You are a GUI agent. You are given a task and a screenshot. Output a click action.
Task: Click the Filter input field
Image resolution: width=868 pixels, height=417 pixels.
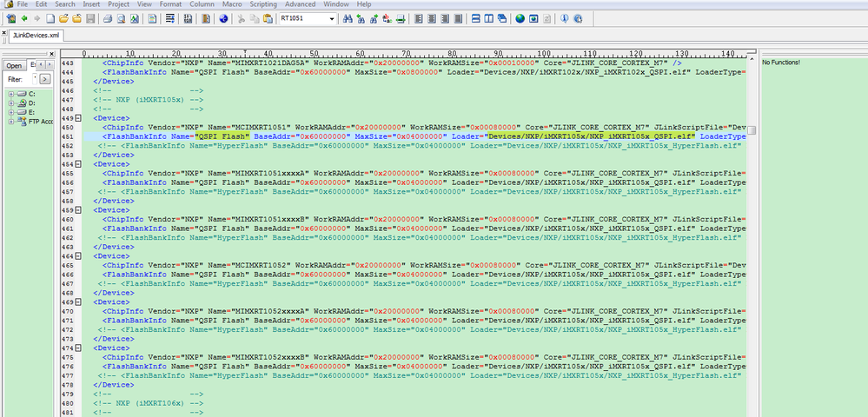(x=35, y=79)
